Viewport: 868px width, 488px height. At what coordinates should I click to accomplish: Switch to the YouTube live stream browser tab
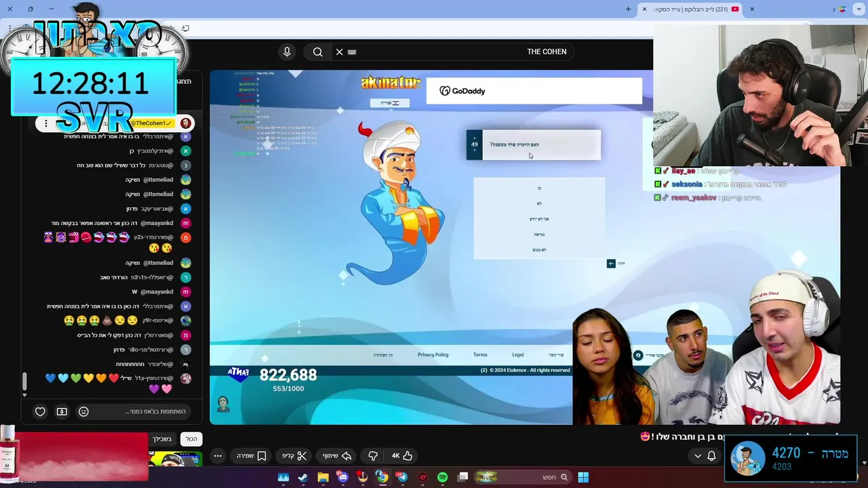[691, 9]
